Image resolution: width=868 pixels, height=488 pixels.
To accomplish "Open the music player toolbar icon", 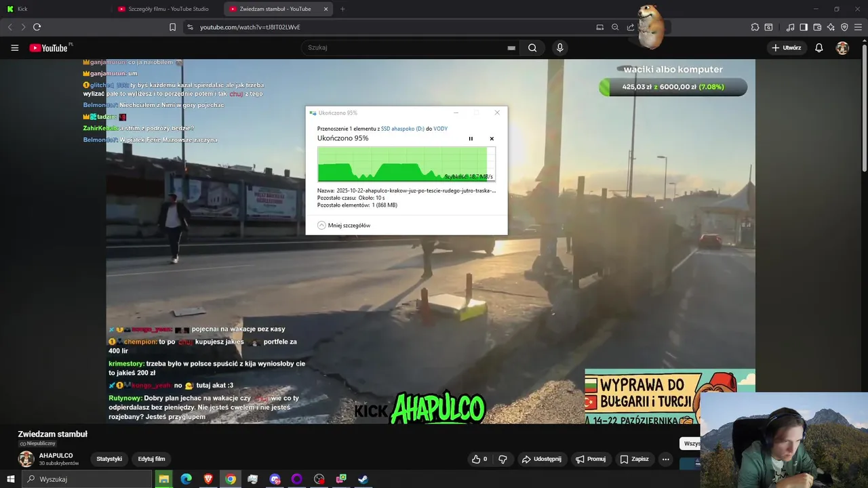I will [790, 27].
